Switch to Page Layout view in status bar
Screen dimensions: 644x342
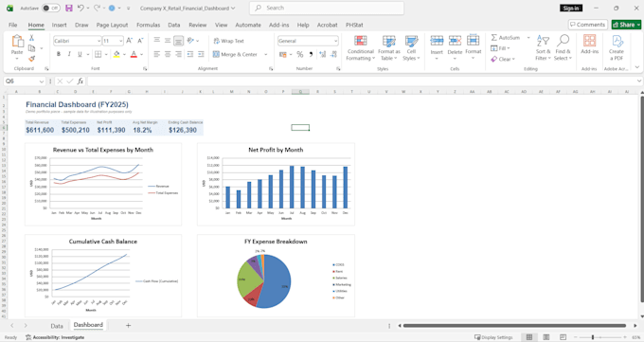coord(546,337)
